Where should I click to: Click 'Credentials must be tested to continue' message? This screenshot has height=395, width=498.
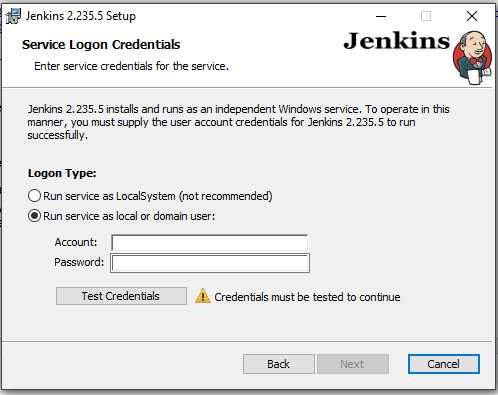click(307, 297)
